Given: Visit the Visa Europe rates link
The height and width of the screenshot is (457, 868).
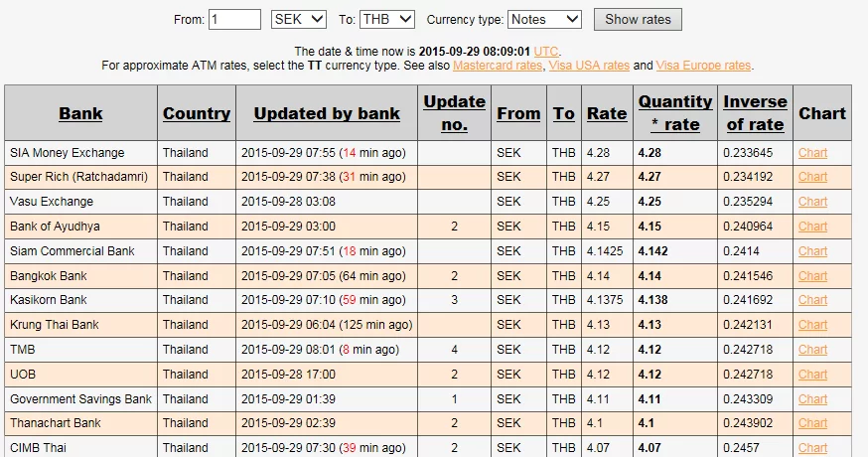Looking at the screenshot, I should (x=703, y=66).
